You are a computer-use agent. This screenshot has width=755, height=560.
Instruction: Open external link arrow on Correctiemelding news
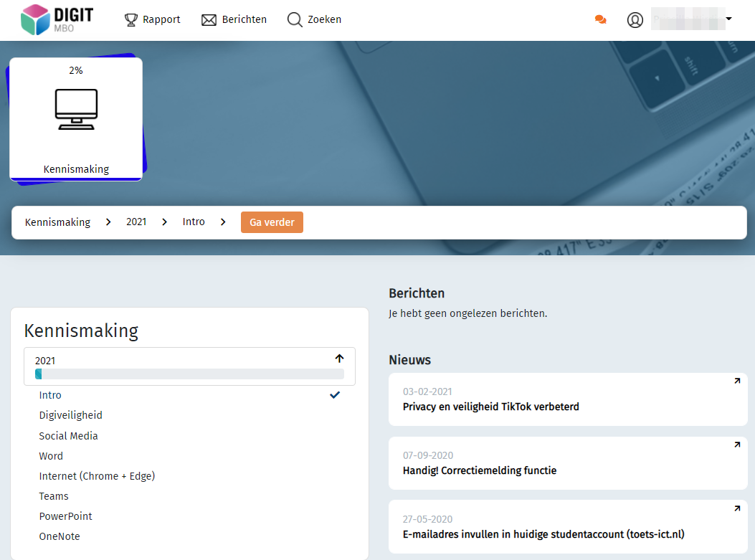point(736,445)
